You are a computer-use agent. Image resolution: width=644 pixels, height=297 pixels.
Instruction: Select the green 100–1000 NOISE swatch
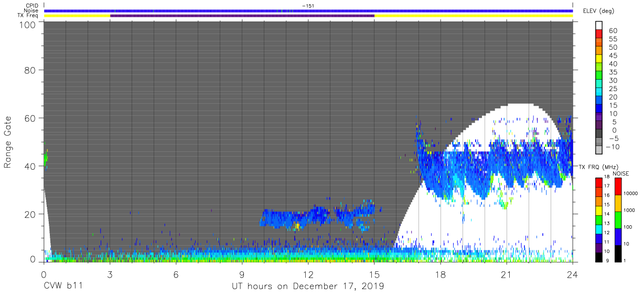[x=619, y=219]
